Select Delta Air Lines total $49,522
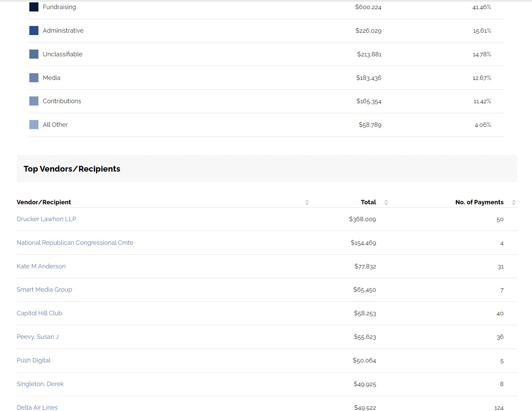532x411 pixels. coord(365,407)
